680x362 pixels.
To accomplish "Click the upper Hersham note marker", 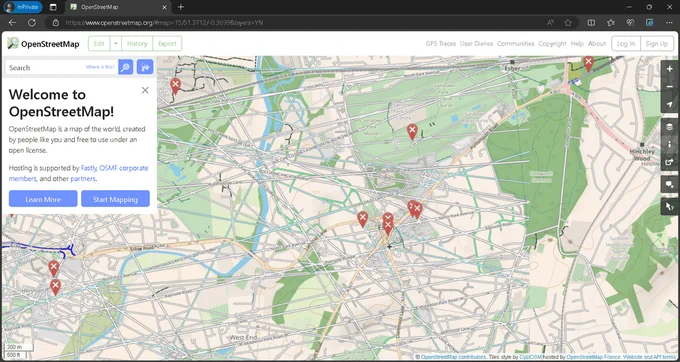I will pyautogui.click(x=53, y=268).
